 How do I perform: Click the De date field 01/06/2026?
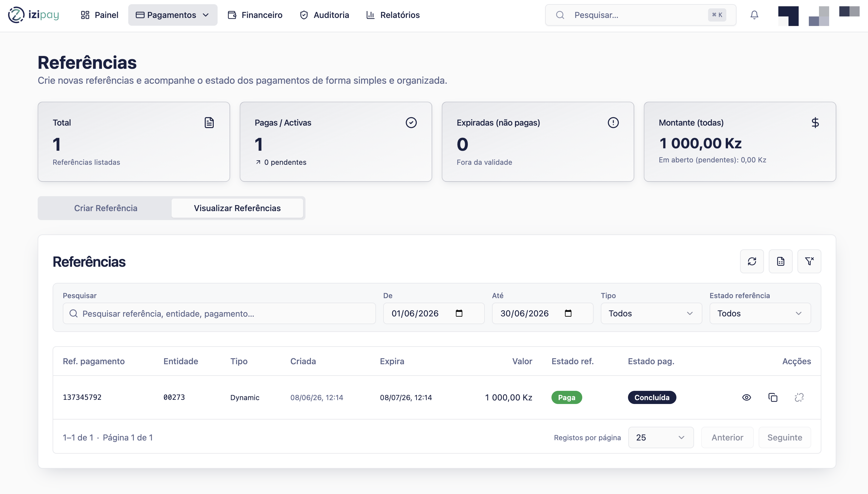coord(434,313)
